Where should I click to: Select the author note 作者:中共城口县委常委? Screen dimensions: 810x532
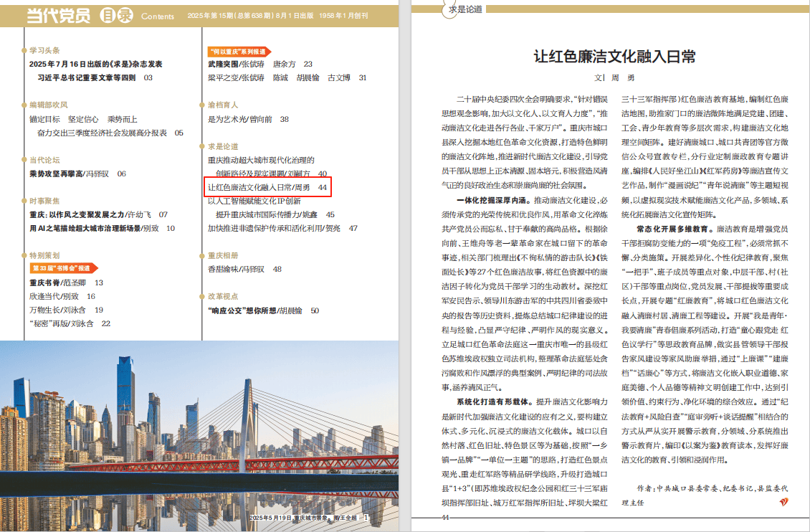coord(705,495)
